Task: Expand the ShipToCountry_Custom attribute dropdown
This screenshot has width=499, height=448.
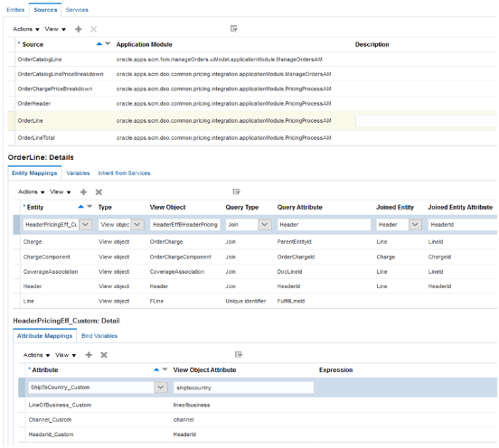Action: (x=161, y=387)
